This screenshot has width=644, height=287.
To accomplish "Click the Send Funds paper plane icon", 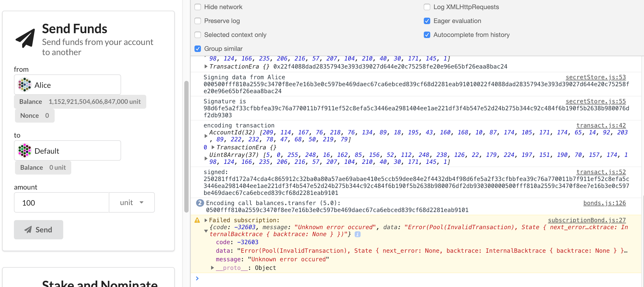I will [25, 38].
